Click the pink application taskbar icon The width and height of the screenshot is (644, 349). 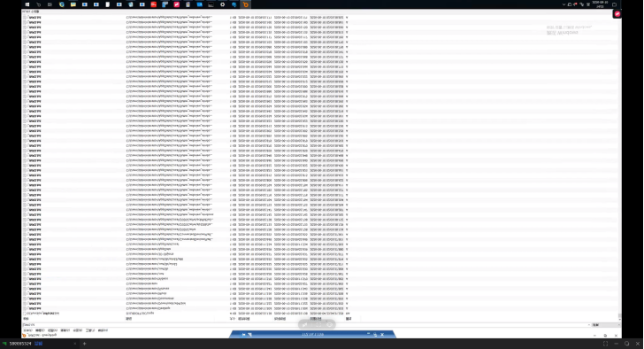[x=177, y=4]
